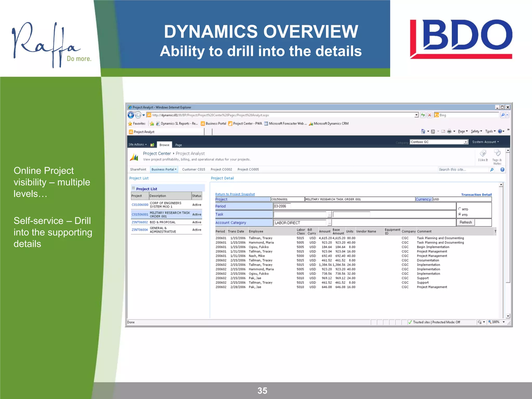
Task: Open the Site Actions menu
Action: coord(138,144)
